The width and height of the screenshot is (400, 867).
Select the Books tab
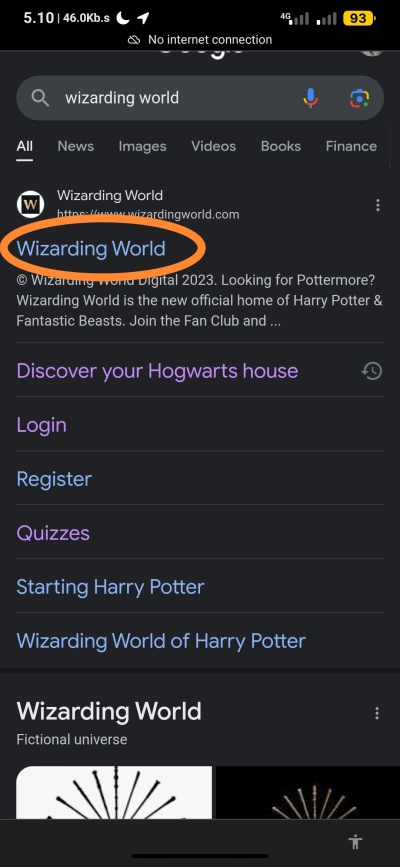pos(281,146)
